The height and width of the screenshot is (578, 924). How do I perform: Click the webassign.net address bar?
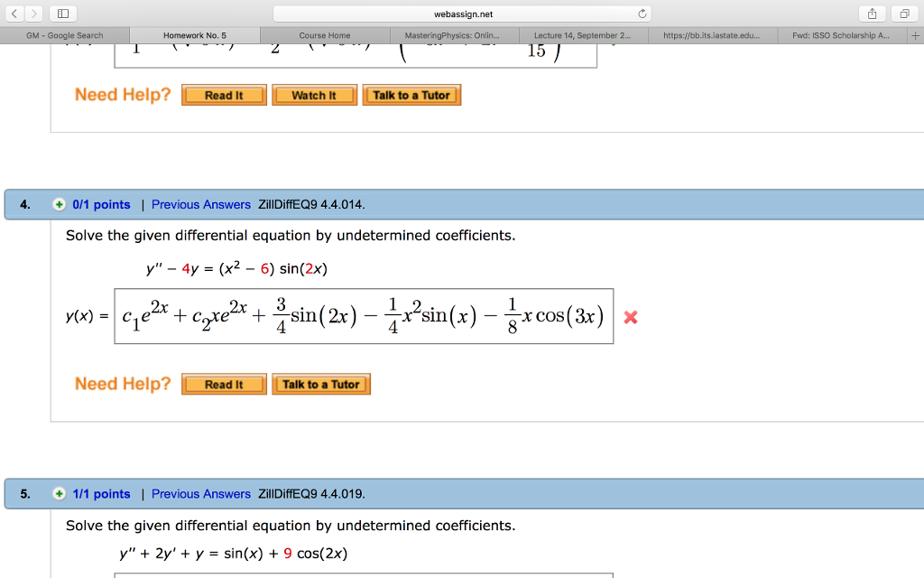(x=463, y=14)
